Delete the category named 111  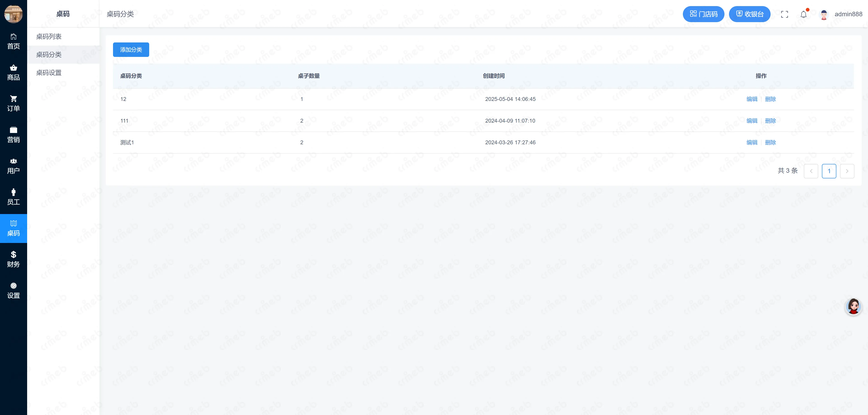click(770, 121)
